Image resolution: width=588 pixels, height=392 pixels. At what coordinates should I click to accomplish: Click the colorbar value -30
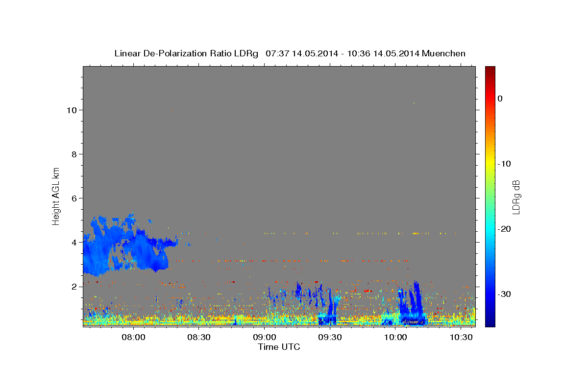click(x=504, y=294)
